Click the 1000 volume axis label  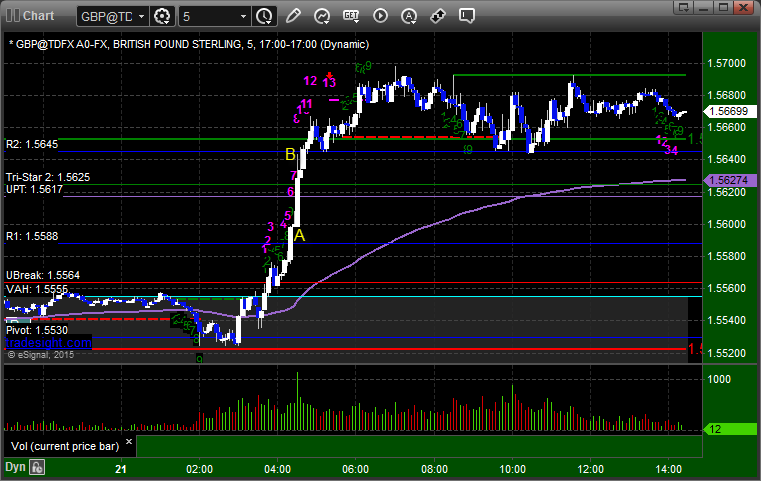(719, 379)
